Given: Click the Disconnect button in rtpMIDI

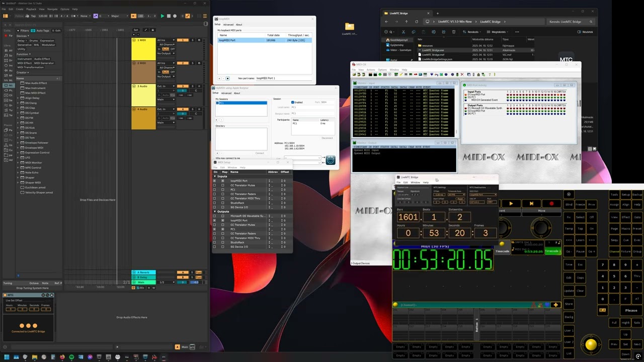Looking at the screenshot, I should 327,138.
